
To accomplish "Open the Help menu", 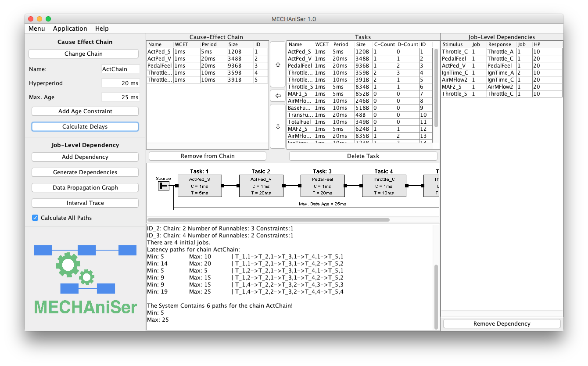I will click(102, 29).
